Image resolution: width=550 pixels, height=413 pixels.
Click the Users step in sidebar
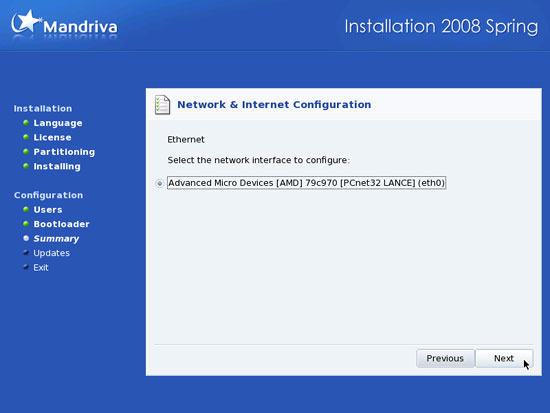tap(48, 210)
